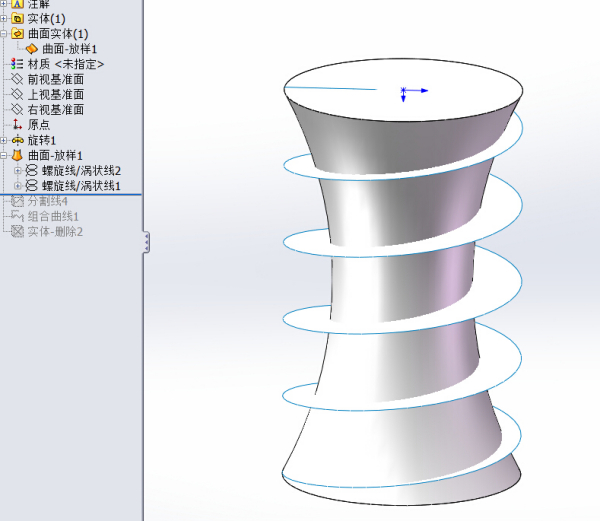600x521 pixels.
Task: Collapse the 曲面实体(1) tree node
Action: click(3, 34)
